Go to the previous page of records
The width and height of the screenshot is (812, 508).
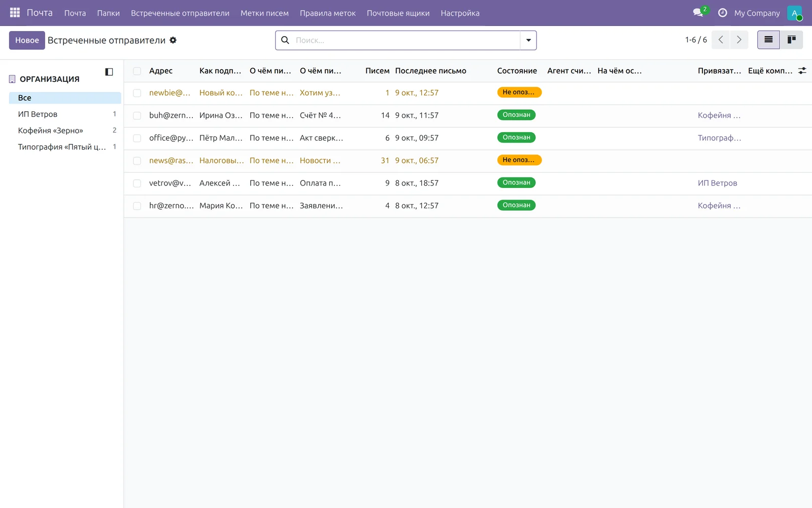721,40
